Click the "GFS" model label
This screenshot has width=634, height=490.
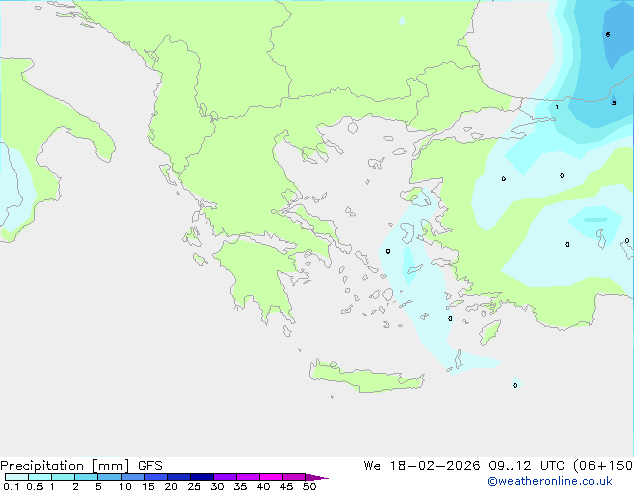pyautogui.click(x=150, y=466)
